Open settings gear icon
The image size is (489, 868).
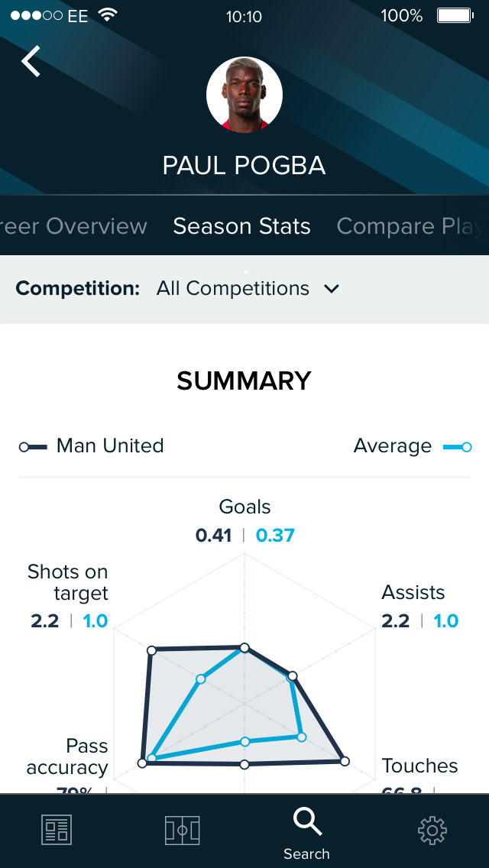432,830
